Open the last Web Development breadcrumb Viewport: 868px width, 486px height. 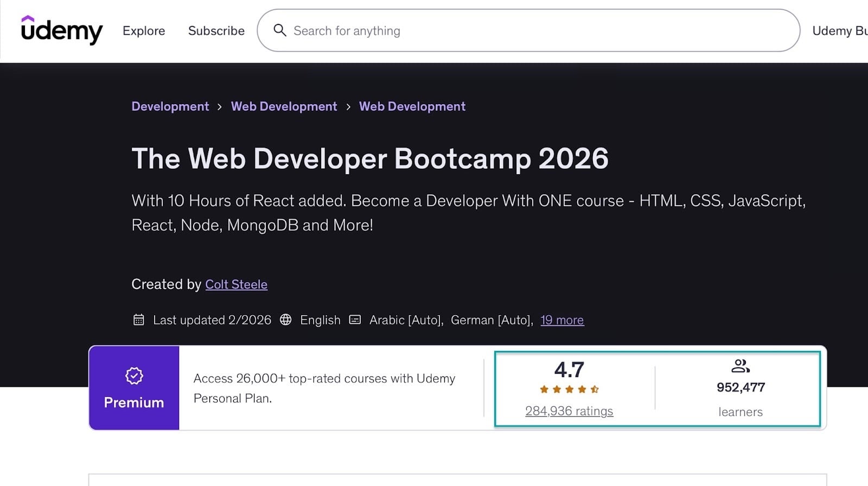412,106
